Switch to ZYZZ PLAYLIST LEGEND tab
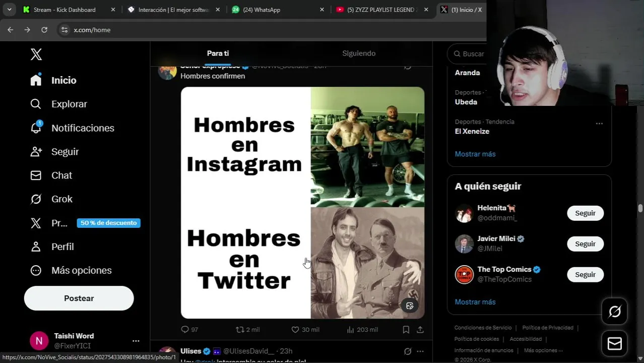 click(x=382, y=10)
